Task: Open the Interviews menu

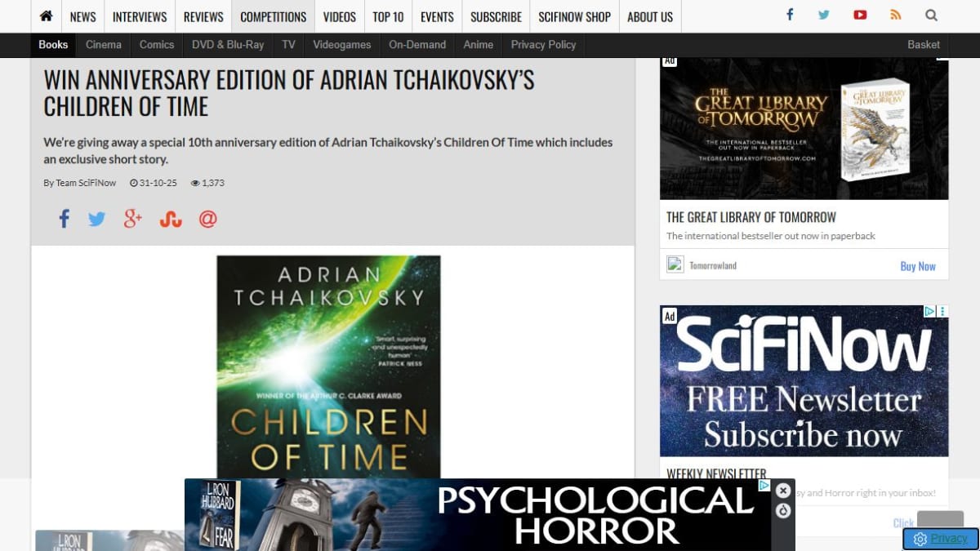Action: point(140,16)
